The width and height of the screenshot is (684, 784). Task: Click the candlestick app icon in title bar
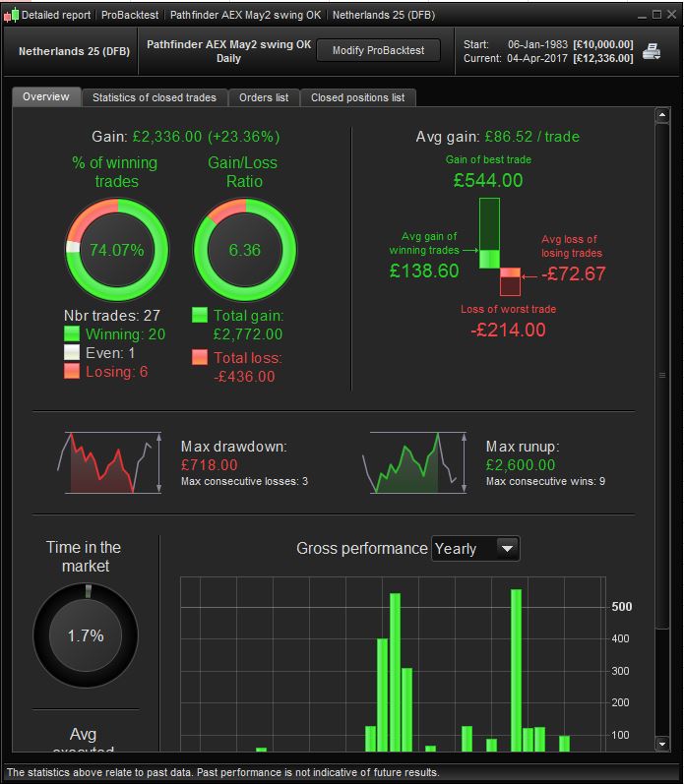11,15
